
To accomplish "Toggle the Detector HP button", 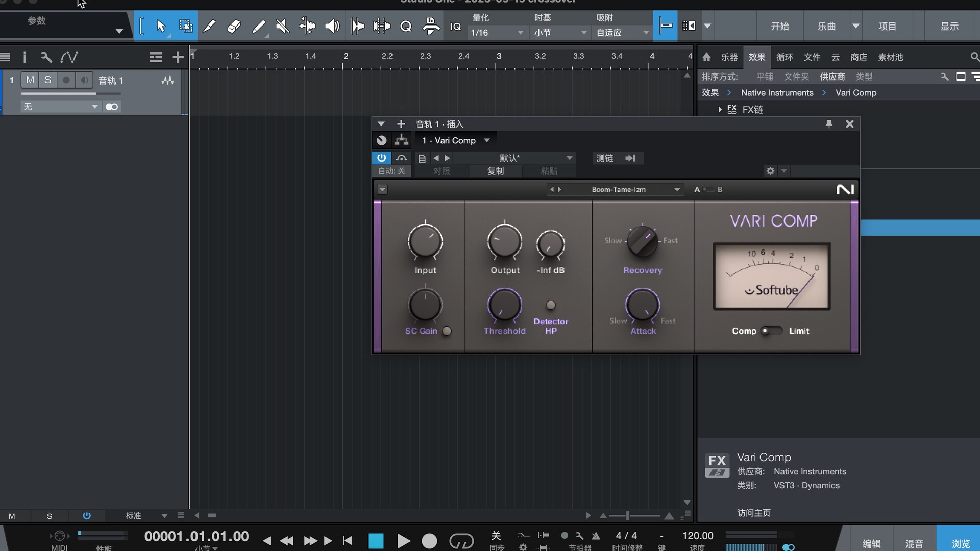I will click(x=550, y=305).
